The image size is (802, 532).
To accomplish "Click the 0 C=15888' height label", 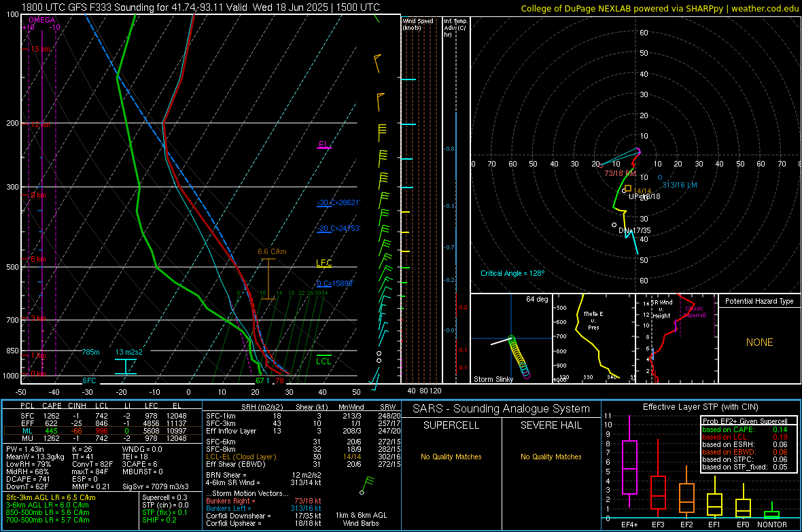I will click(335, 283).
